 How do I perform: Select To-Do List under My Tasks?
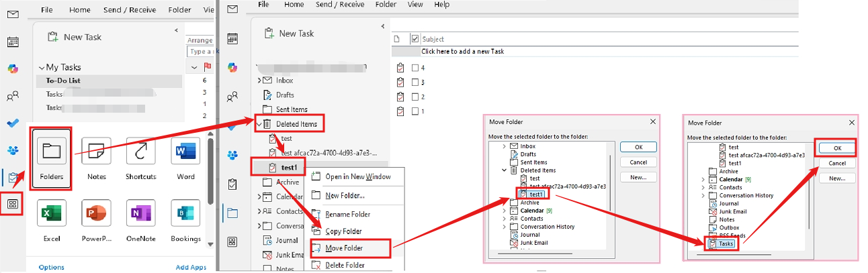(x=109, y=80)
